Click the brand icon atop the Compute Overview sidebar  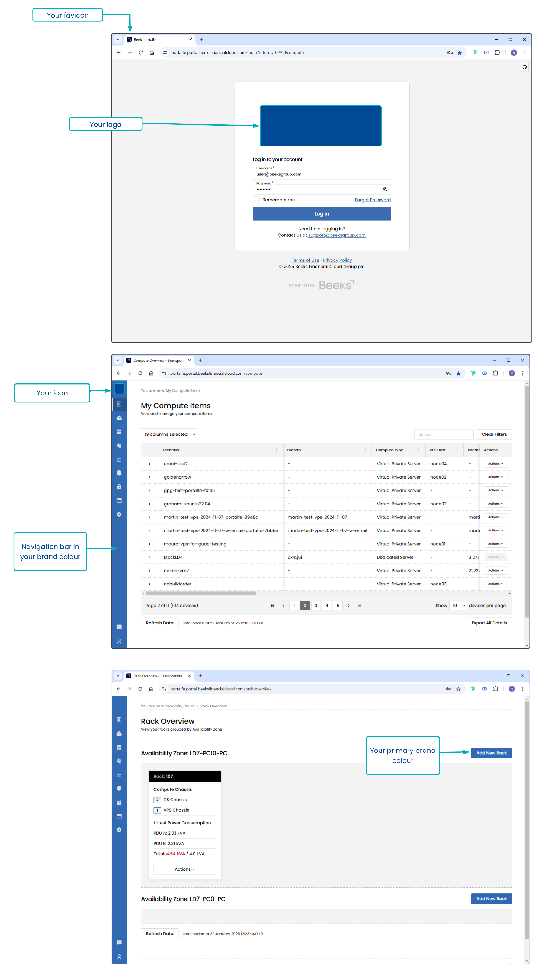tap(119, 389)
